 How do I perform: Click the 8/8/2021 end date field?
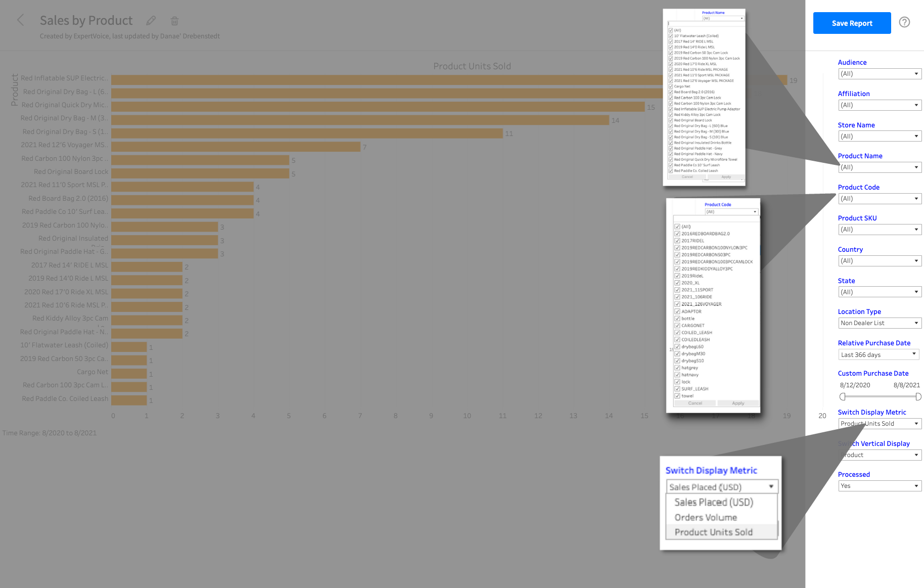click(906, 385)
